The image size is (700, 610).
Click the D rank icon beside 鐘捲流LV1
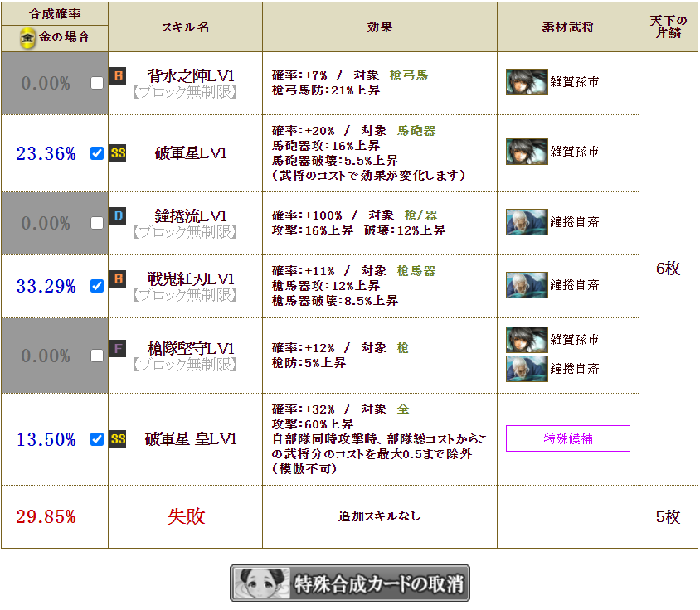pos(119,216)
